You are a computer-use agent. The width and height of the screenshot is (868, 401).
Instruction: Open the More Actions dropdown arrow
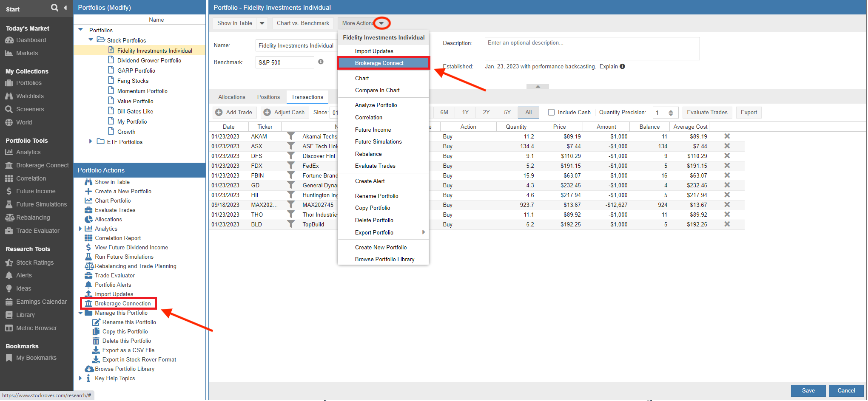(381, 23)
